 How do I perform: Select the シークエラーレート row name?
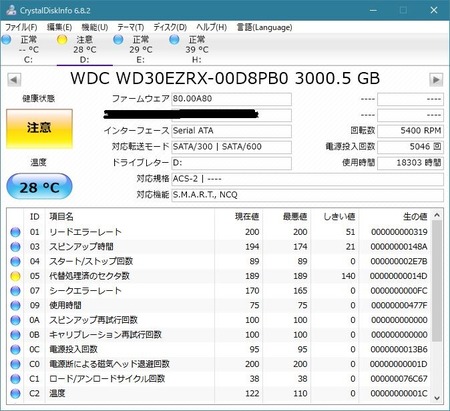(85, 291)
